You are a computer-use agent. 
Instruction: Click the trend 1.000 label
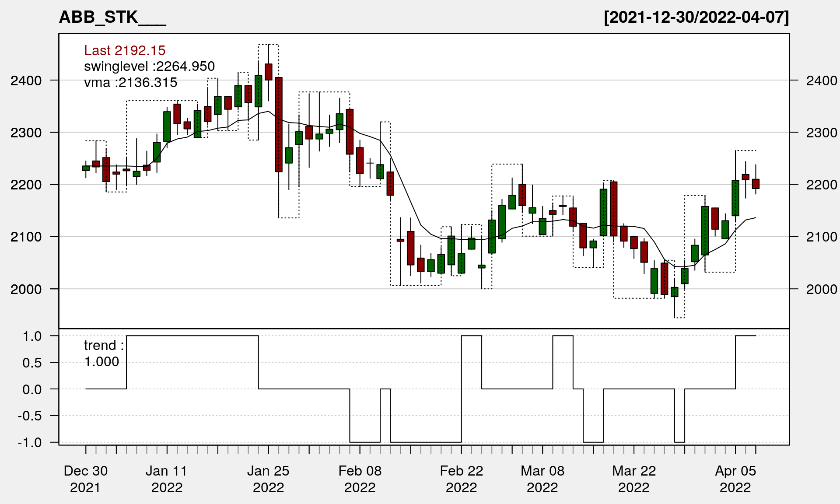point(103,353)
